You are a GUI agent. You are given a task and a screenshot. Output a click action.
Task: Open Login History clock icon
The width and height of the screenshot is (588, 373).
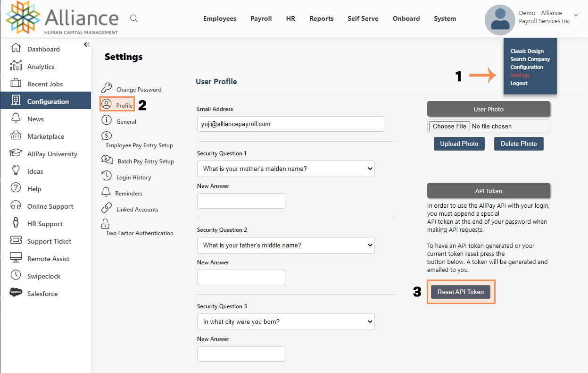pyautogui.click(x=107, y=176)
